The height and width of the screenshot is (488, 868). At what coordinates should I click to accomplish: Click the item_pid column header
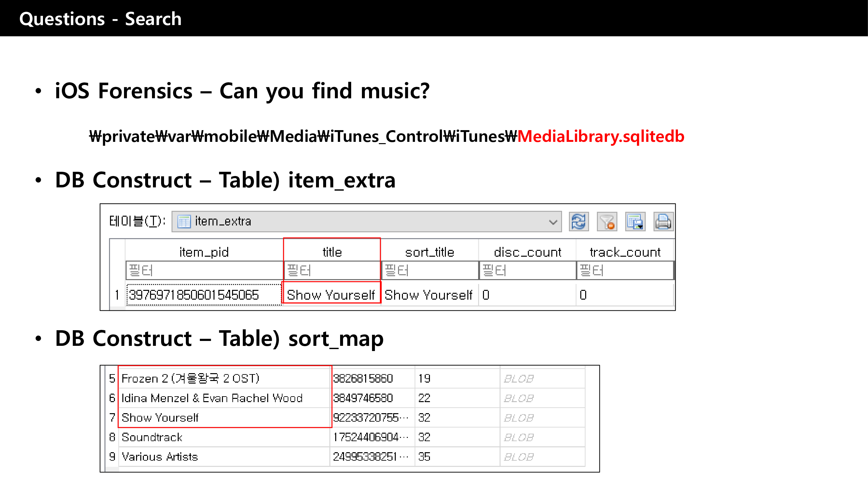[204, 252]
